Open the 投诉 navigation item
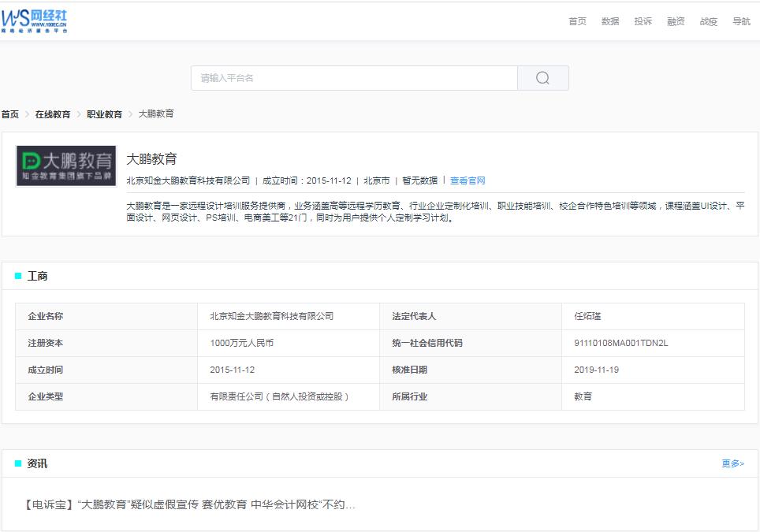The height and width of the screenshot is (532, 760). 642,21
